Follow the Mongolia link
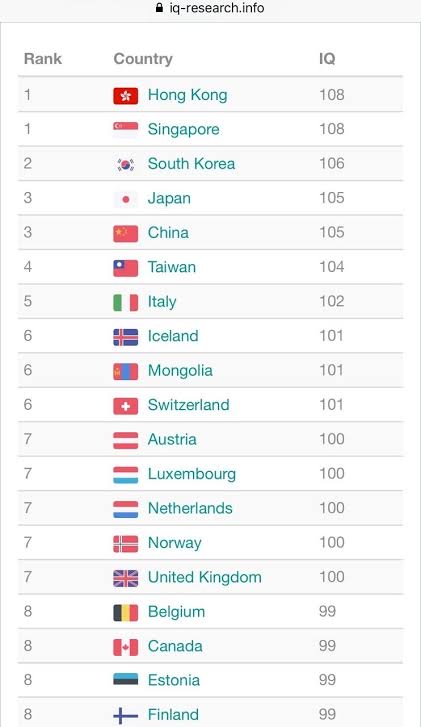The height and width of the screenshot is (727, 421). 180,370
